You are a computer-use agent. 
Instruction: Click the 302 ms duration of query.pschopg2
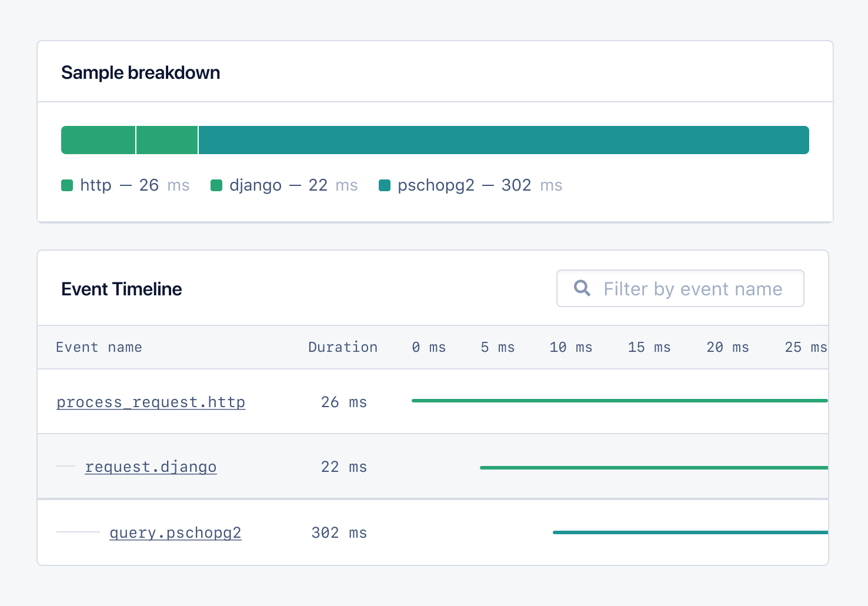tap(339, 533)
